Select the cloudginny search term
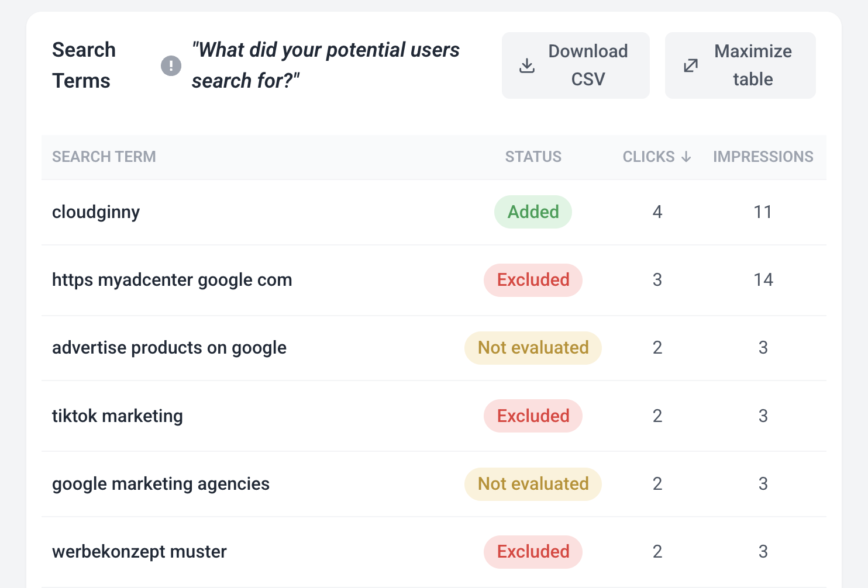This screenshot has height=588, width=868. tap(96, 212)
